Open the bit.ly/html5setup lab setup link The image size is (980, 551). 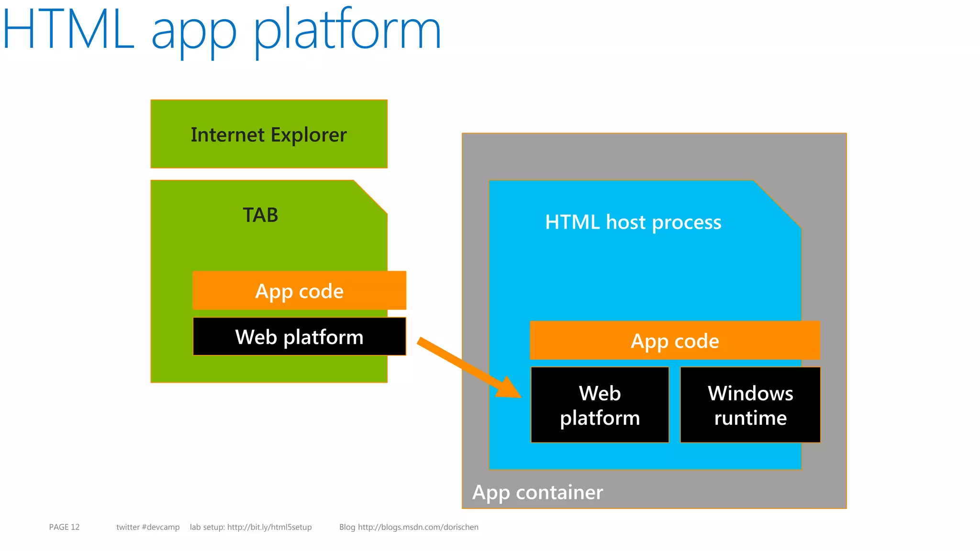tap(269, 527)
